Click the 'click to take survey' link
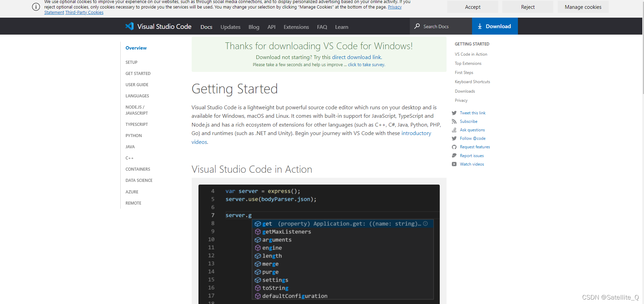Viewport: 644px width, 304px height. tap(366, 65)
